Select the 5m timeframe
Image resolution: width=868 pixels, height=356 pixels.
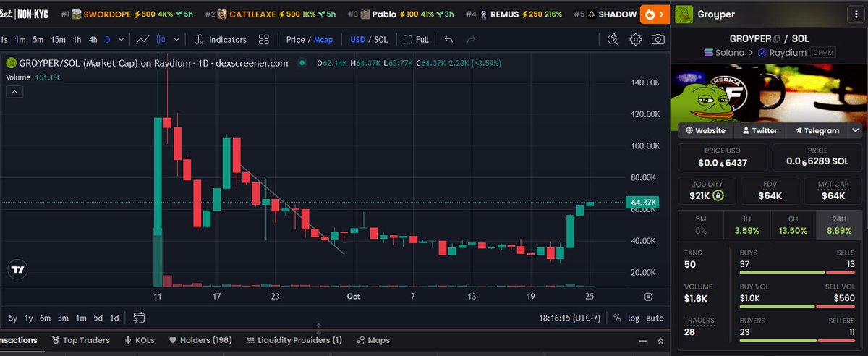tap(38, 40)
